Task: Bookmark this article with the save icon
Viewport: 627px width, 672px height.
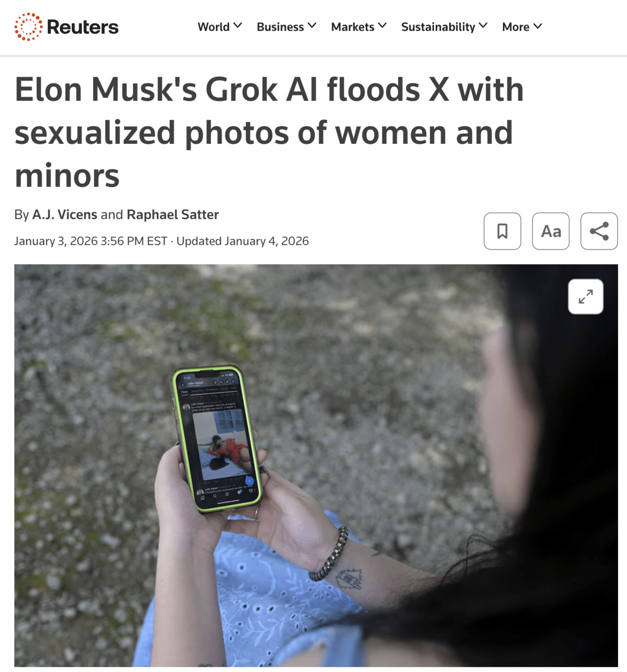Action: coord(502,231)
